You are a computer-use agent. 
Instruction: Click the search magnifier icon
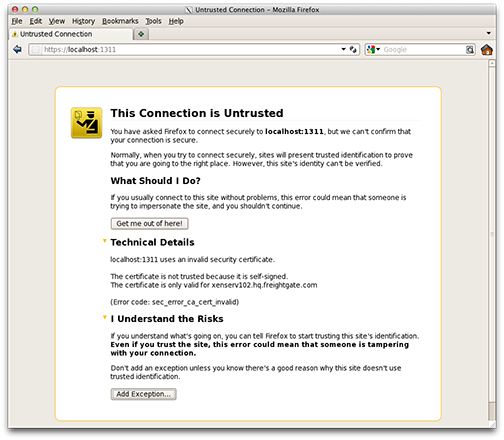[469, 50]
